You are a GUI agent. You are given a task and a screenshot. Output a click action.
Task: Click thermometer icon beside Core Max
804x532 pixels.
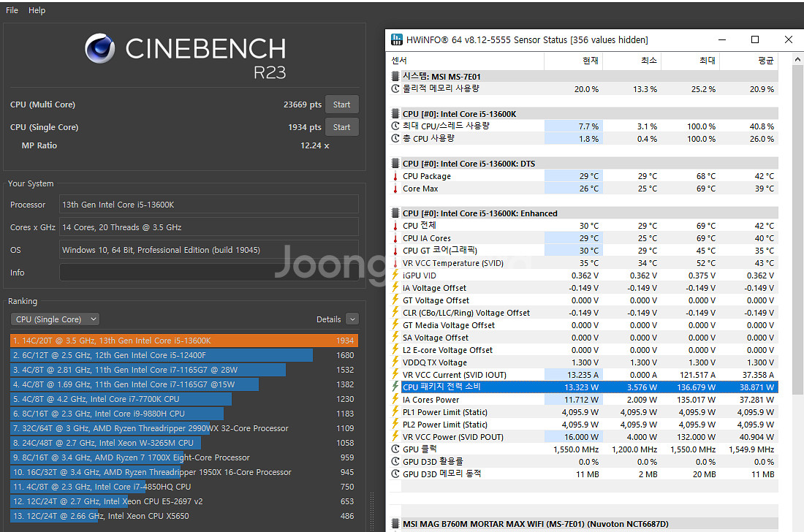[x=395, y=189]
